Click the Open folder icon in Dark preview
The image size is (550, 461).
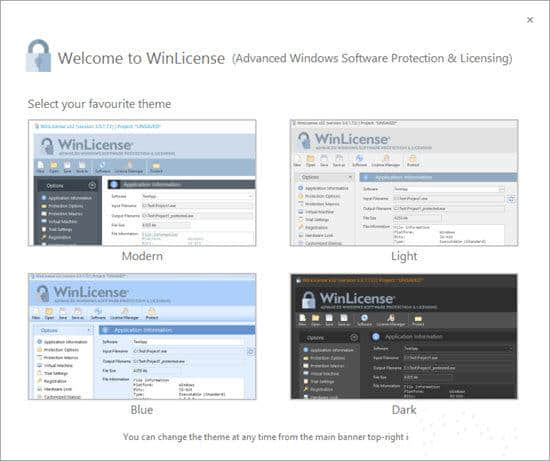click(316, 318)
